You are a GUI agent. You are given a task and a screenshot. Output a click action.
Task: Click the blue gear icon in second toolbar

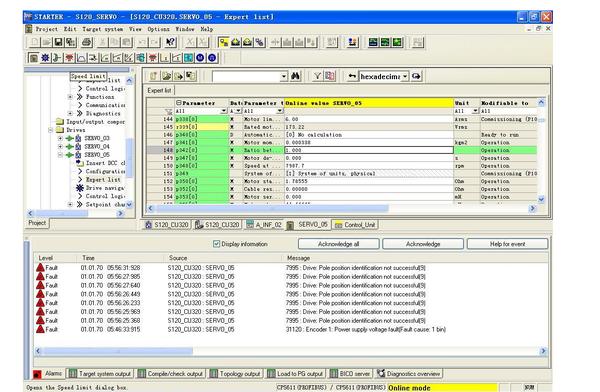pyautogui.click(x=45, y=58)
